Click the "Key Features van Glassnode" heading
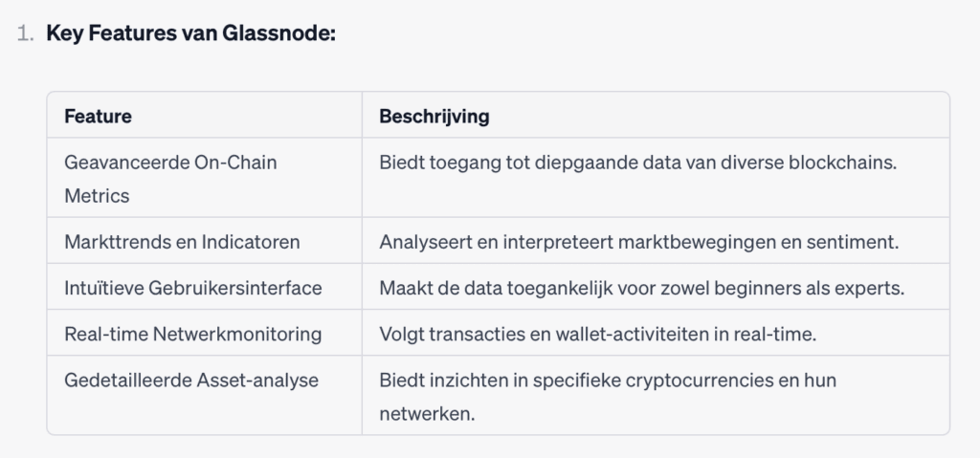This screenshot has width=980, height=458. click(x=191, y=34)
